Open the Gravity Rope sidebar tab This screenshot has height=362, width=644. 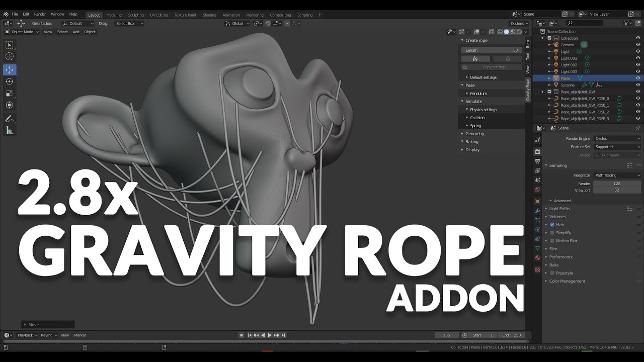tap(528, 89)
